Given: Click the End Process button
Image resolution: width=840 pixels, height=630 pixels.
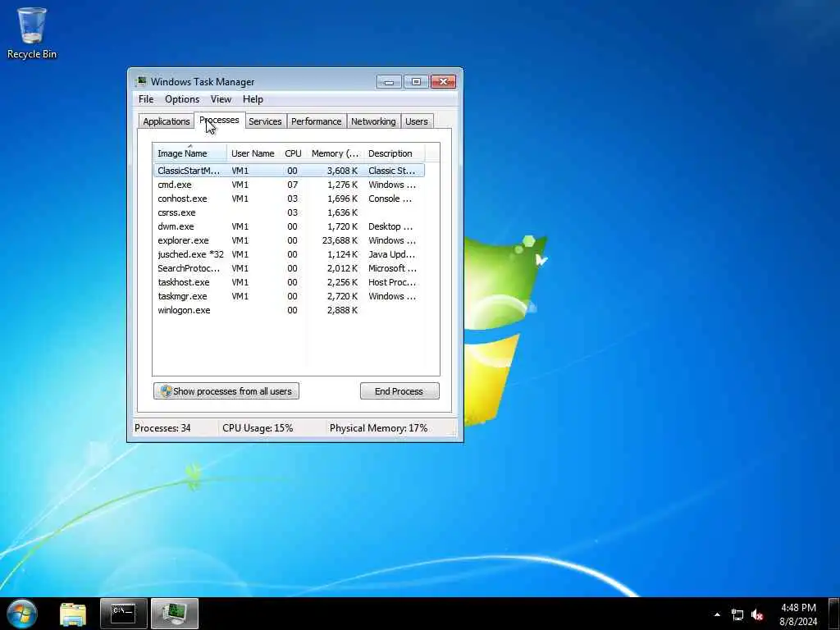Looking at the screenshot, I should [x=399, y=391].
